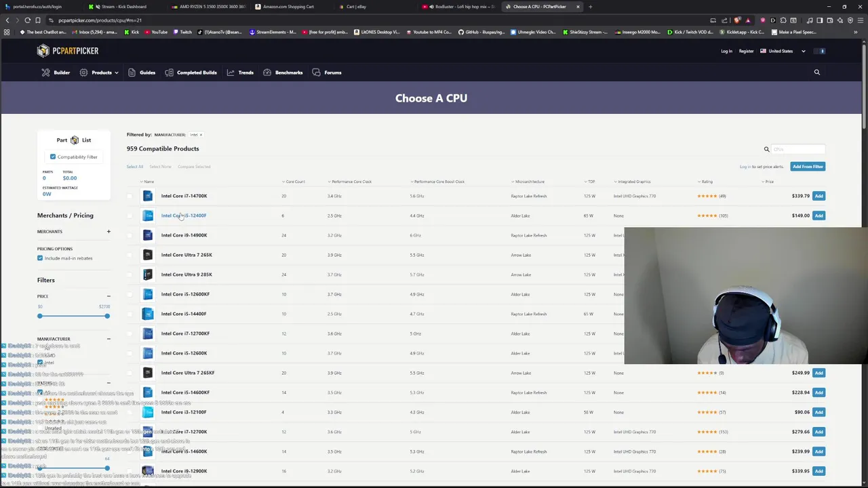
Task: Click search icon above product table
Action: tap(767, 149)
